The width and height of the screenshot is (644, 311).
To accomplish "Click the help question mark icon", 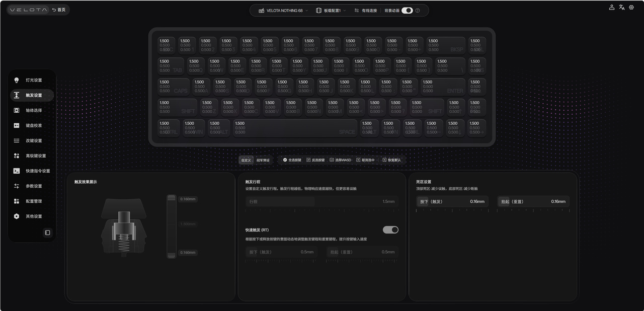I will (x=418, y=10).
